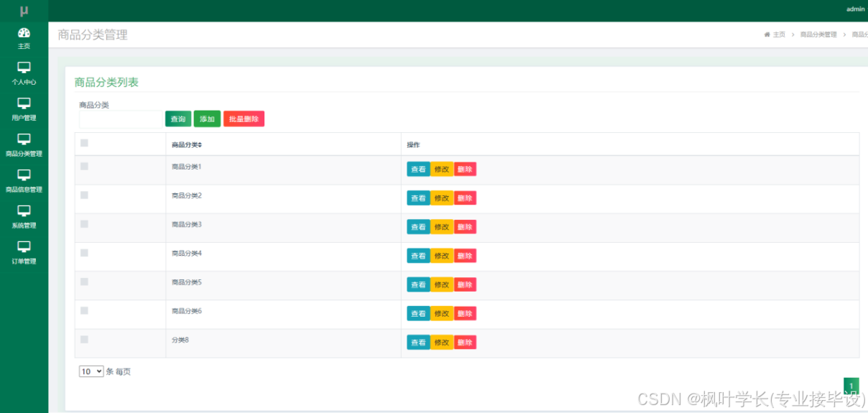Click 修改 for 商品分类3
This screenshot has width=868, height=413.
(x=441, y=227)
